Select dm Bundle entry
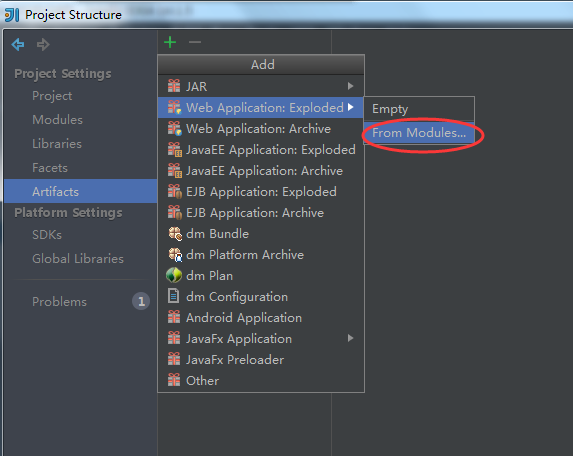573x456 pixels. [261, 234]
